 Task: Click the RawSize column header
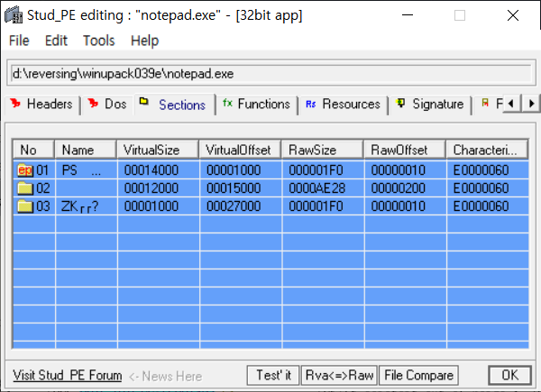[322, 150]
